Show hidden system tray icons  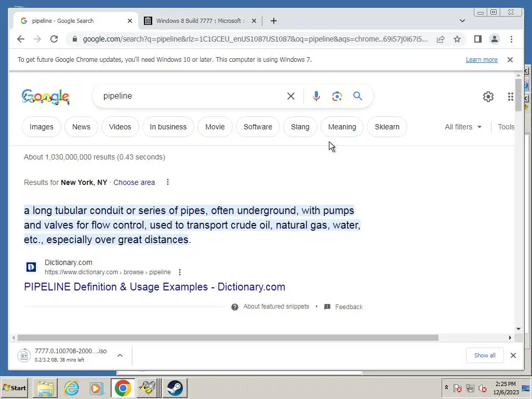click(x=446, y=388)
